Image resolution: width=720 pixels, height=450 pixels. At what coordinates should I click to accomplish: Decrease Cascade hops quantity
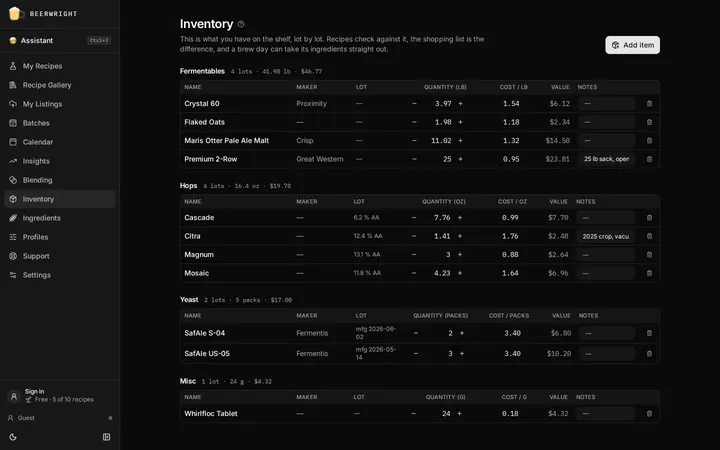click(414, 218)
